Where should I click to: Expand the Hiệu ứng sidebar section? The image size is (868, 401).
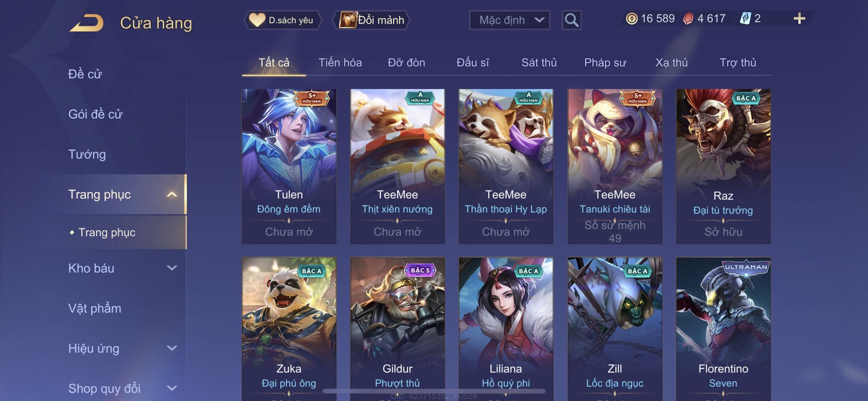(172, 348)
